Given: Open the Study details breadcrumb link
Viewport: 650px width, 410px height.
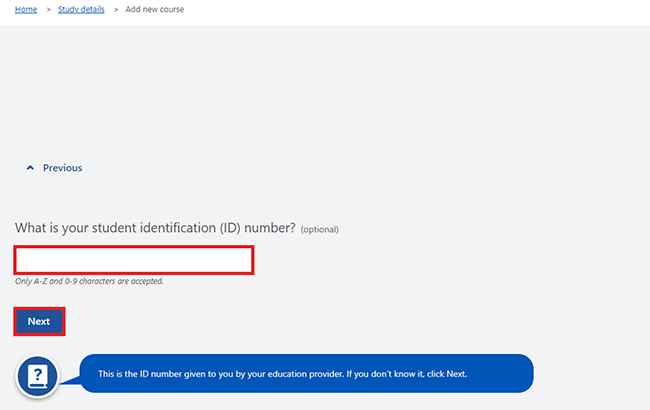Looking at the screenshot, I should (81, 9).
